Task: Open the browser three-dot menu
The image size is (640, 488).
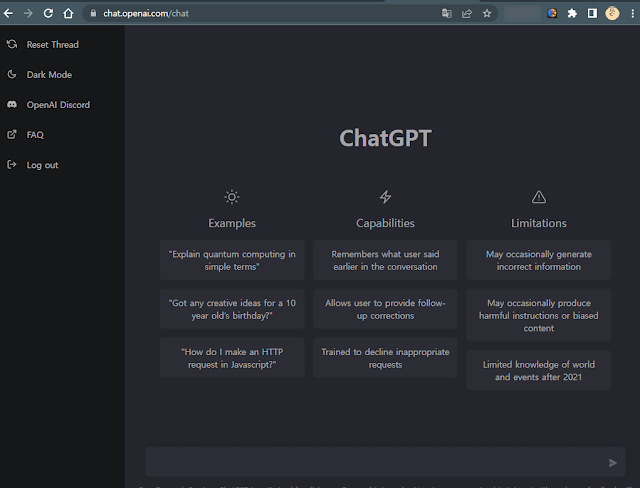Action: pyautogui.click(x=632, y=13)
